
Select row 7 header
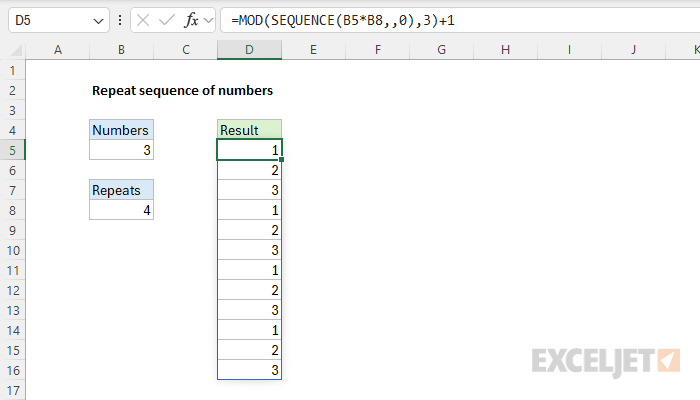(12, 191)
